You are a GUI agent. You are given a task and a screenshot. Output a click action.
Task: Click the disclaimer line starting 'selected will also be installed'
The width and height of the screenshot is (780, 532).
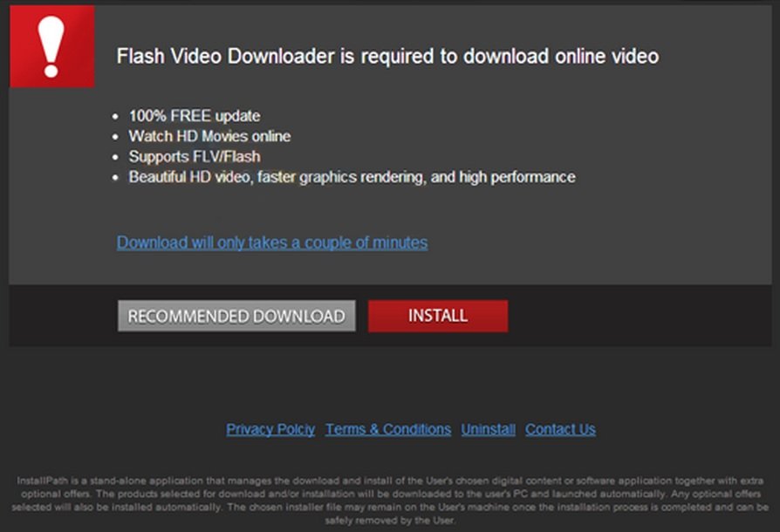[390, 507]
